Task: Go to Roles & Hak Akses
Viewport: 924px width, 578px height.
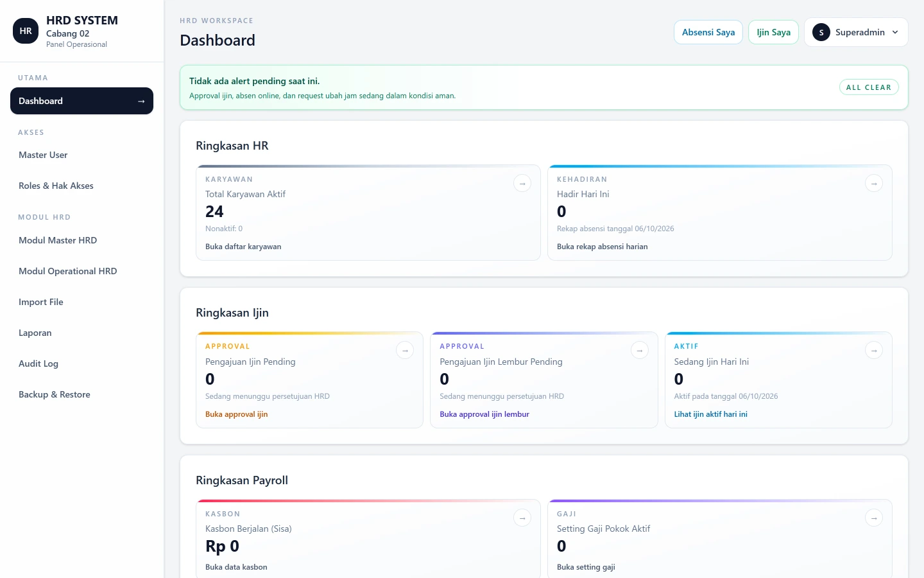Action: click(x=81, y=186)
